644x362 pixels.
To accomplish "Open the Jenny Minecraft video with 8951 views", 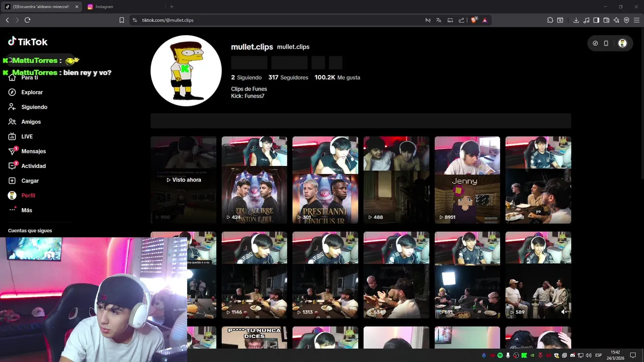I will coord(467,180).
